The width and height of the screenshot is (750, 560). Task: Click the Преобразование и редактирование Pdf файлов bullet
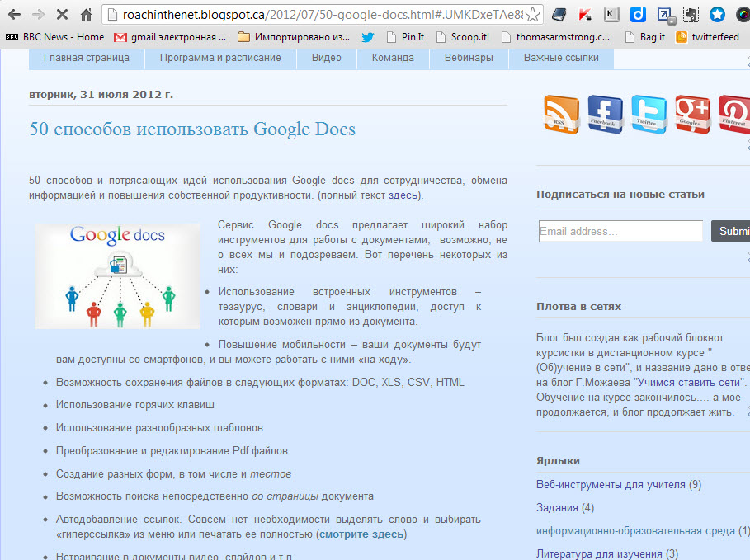(172, 451)
